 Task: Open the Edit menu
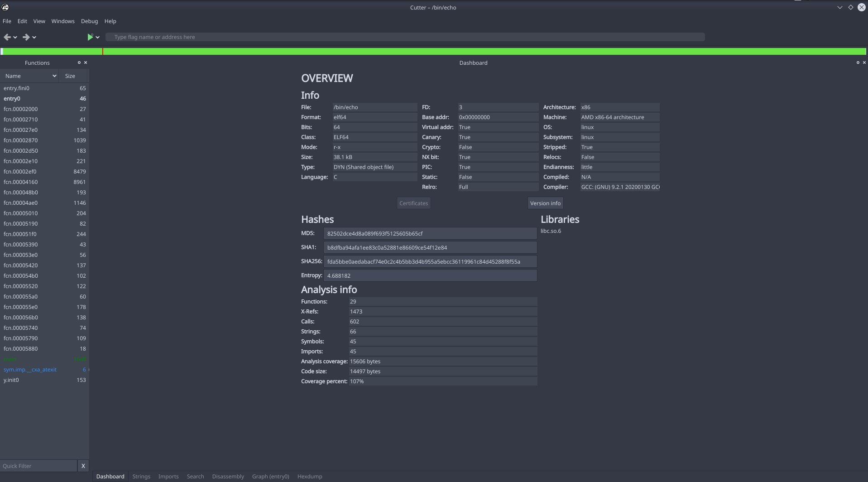pyautogui.click(x=22, y=21)
